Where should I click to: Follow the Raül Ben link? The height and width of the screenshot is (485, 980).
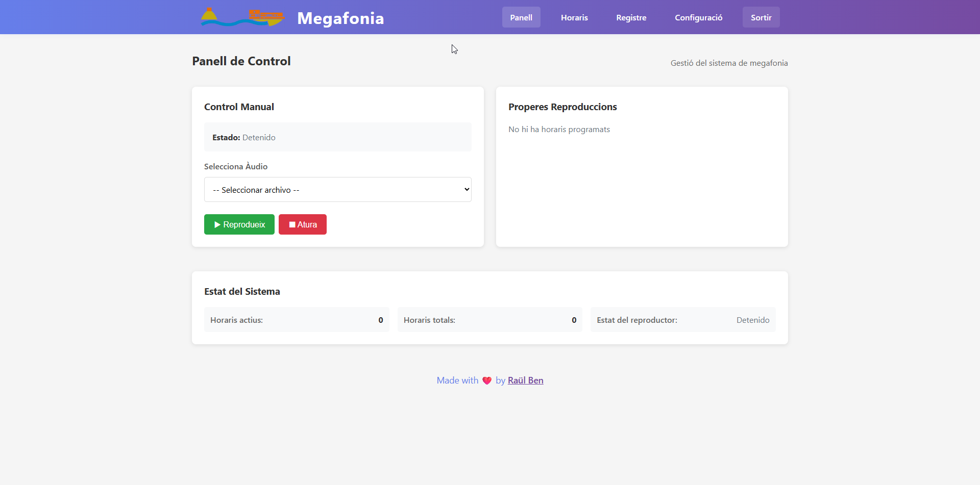pos(525,380)
